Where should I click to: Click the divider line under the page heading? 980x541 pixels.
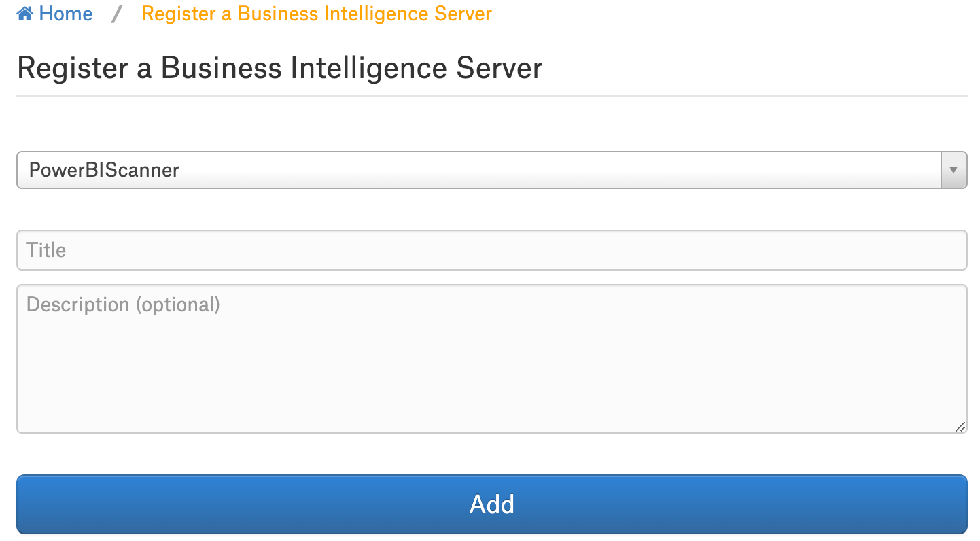491,96
